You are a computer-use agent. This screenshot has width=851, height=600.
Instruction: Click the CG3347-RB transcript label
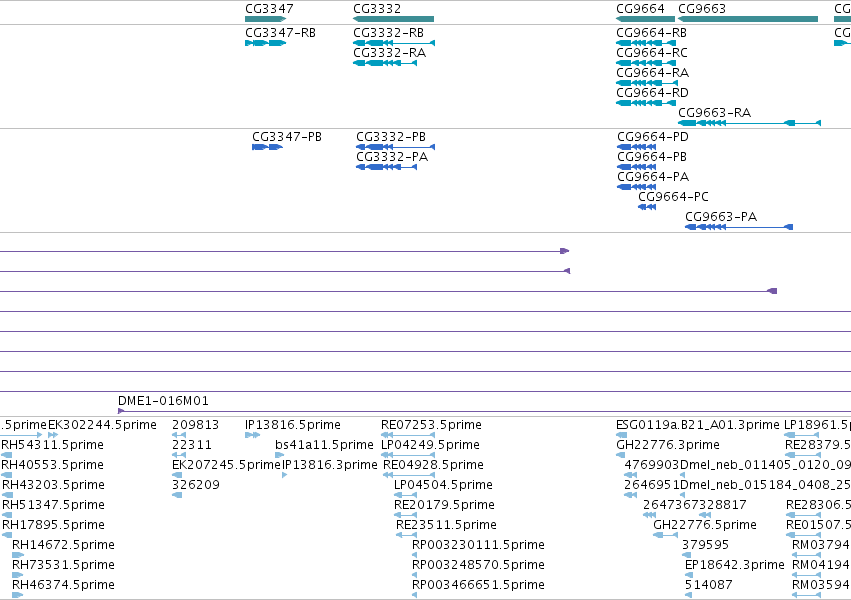(x=280, y=33)
